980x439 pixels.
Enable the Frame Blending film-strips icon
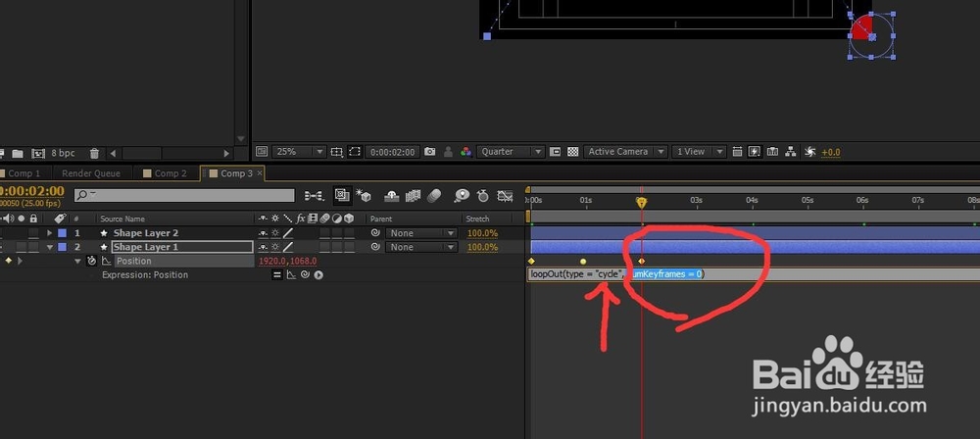click(x=414, y=196)
